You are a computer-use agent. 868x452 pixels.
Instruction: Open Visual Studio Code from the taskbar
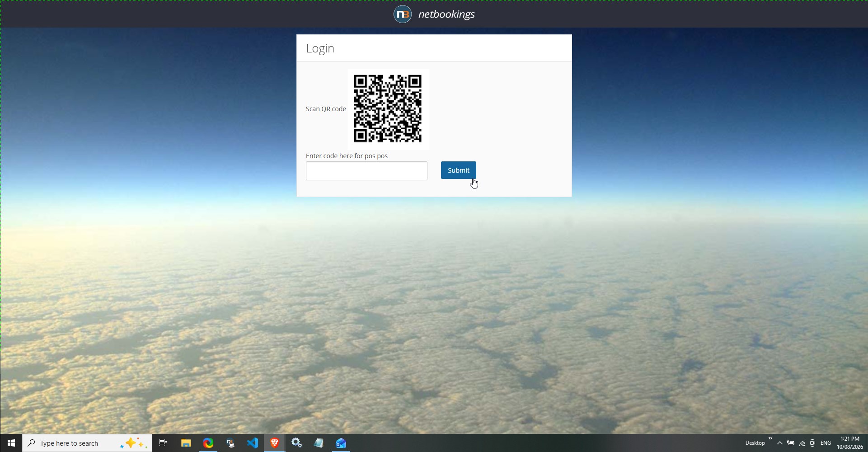click(253, 443)
